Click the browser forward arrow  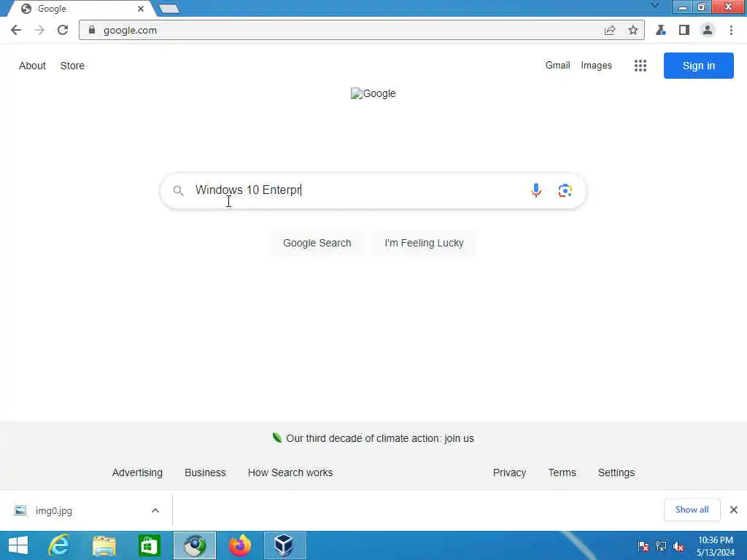[x=39, y=30]
